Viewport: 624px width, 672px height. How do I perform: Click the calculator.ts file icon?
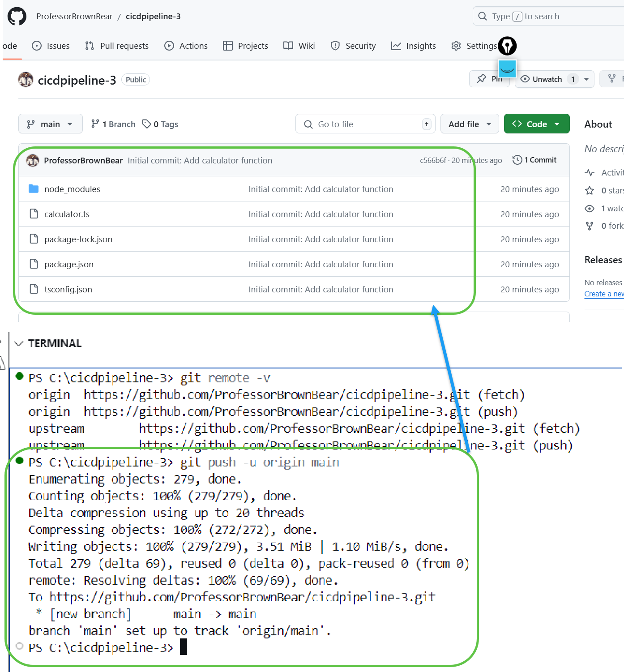point(34,214)
